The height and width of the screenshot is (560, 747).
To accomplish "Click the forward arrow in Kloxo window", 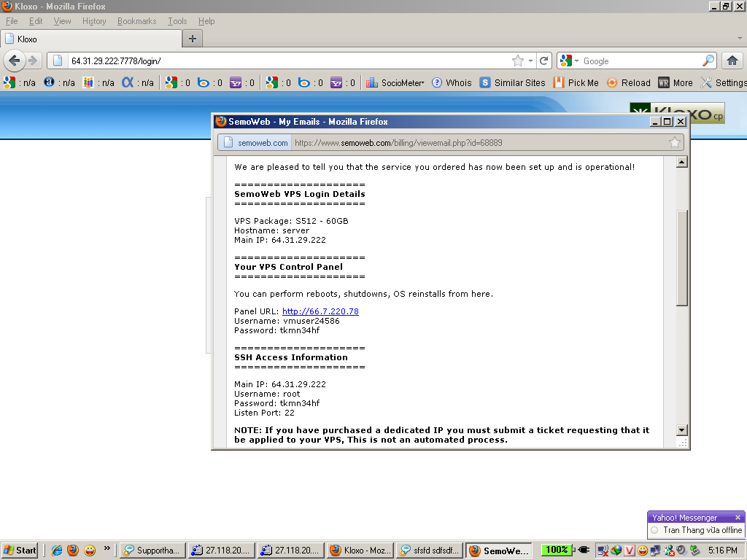I will pos(33,61).
